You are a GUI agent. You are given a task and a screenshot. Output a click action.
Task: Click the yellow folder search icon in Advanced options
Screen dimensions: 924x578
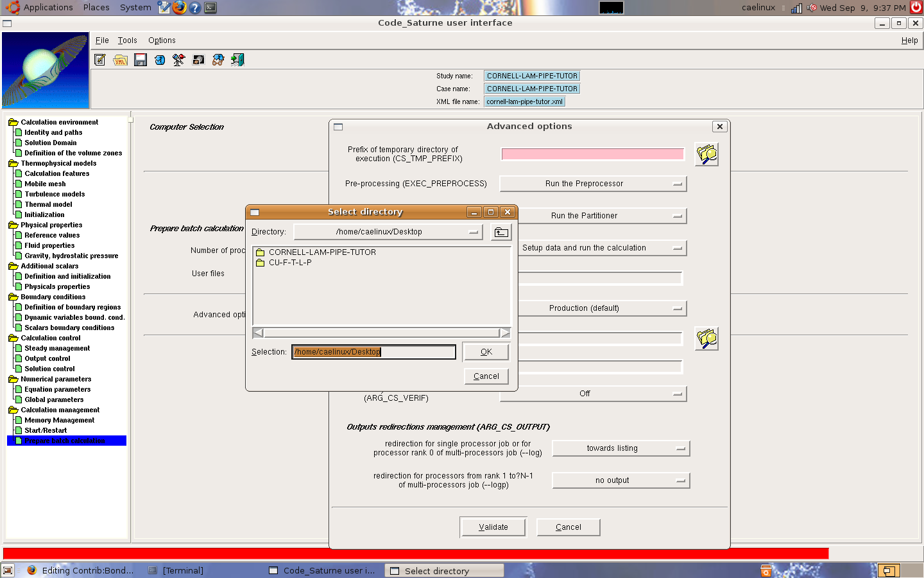[706, 338]
